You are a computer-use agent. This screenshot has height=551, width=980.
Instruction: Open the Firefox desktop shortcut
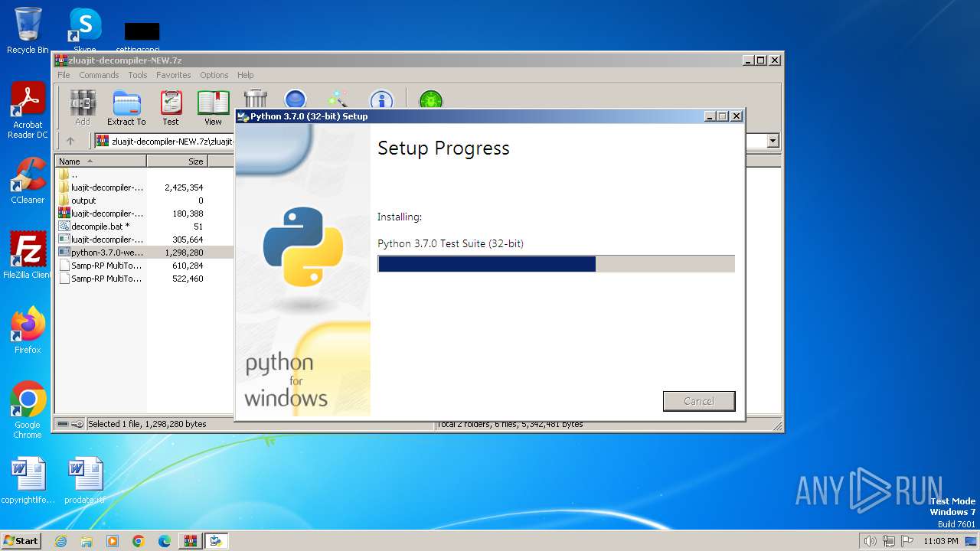tap(28, 331)
